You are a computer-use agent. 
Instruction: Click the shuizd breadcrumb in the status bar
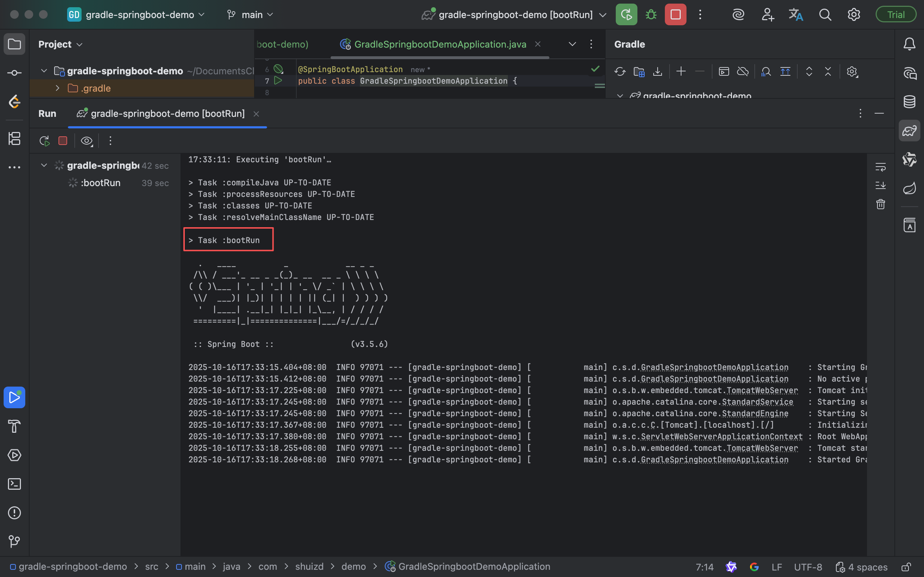coord(309,567)
